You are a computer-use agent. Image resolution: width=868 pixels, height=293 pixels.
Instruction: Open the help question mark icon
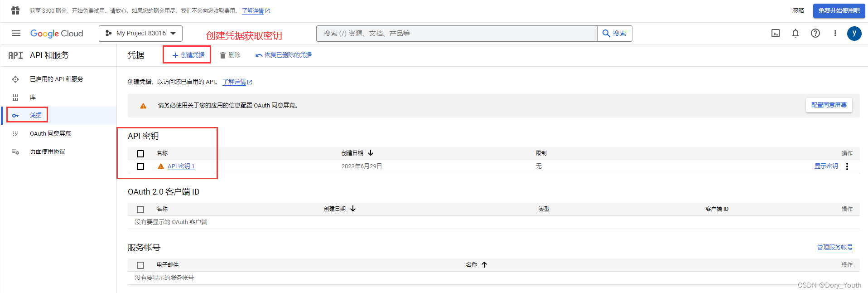point(815,33)
